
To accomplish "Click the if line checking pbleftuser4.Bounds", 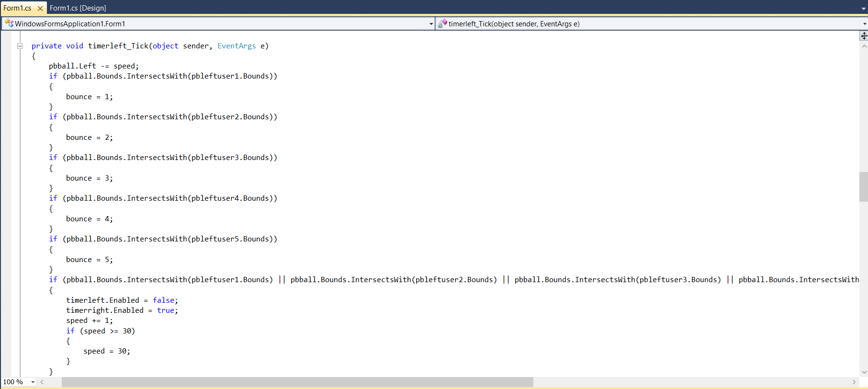I will coord(163,198).
